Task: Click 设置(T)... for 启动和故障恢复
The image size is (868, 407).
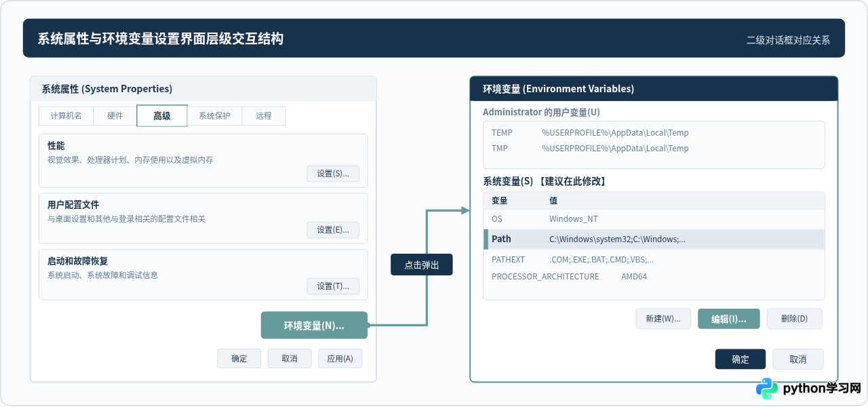Action: (x=333, y=286)
